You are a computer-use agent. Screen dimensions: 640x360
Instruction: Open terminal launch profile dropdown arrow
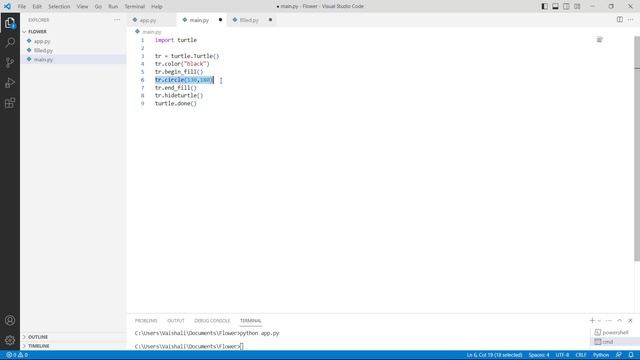pos(599,321)
